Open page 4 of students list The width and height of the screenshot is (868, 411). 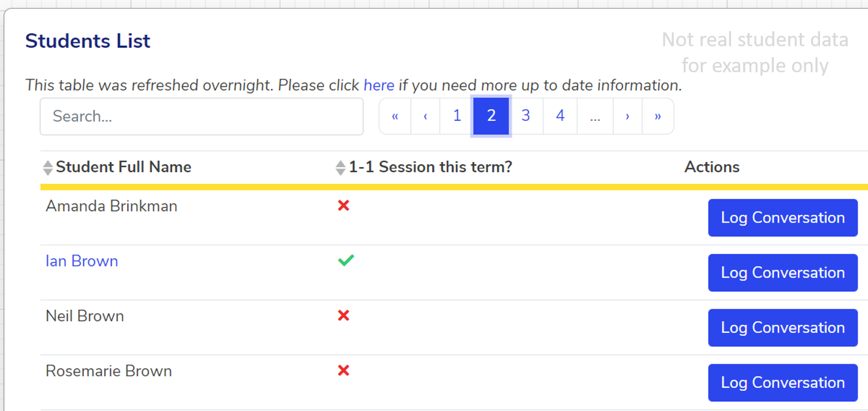tap(560, 116)
